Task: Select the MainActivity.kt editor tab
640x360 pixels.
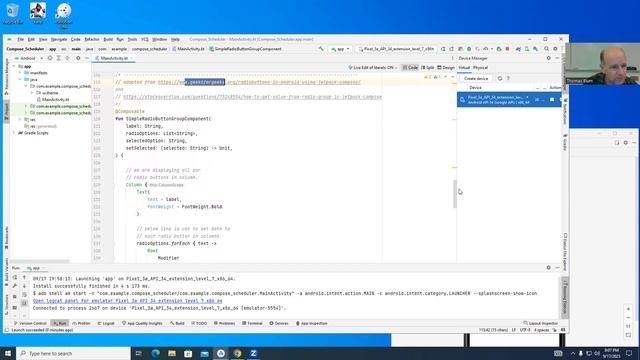Action: click(x=114, y=58)
